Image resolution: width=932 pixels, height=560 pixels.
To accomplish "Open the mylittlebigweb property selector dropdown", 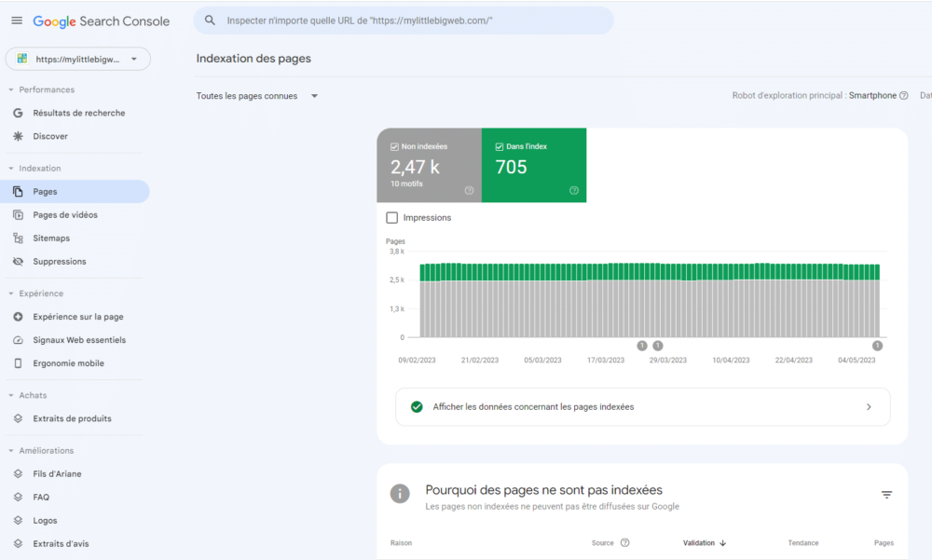I will pyautogui.click(x=78, y=59).
